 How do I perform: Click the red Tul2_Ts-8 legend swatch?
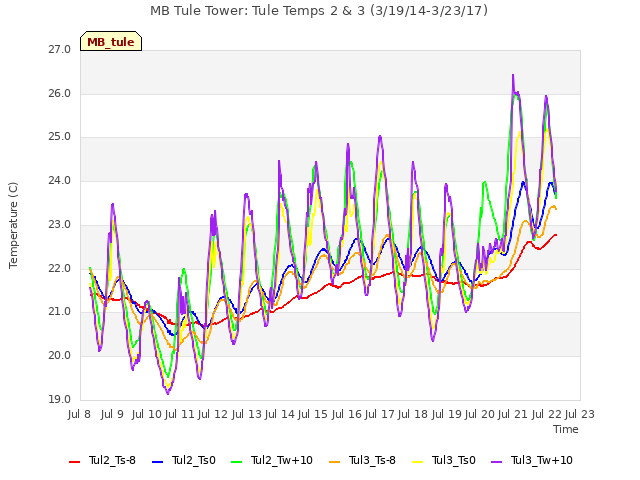pyautogui.click(x=74, y=462)
